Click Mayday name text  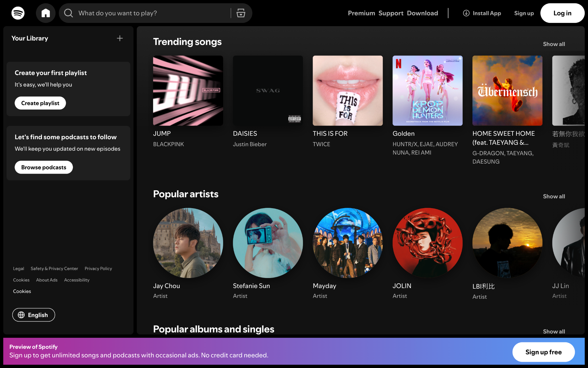tap(324, 286)
